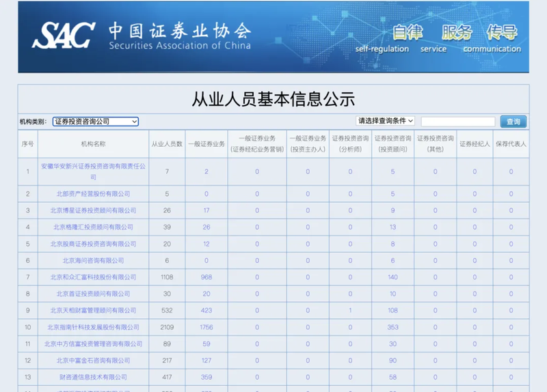Open the 机构类别 dropdown showing 证券投资咨询公司

coord(95,122)
